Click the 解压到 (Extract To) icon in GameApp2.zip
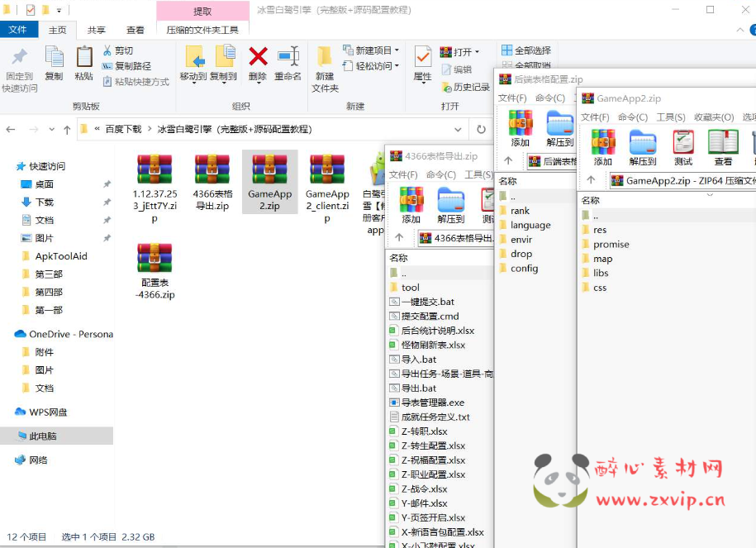Viewport: 756px width, 548px height. point(644,142)
